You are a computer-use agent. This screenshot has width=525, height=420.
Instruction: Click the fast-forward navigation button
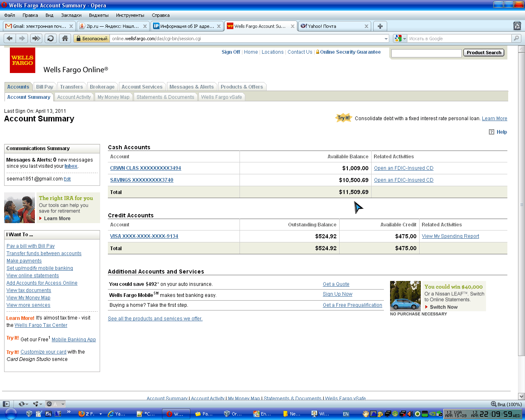tap(36, 38)
